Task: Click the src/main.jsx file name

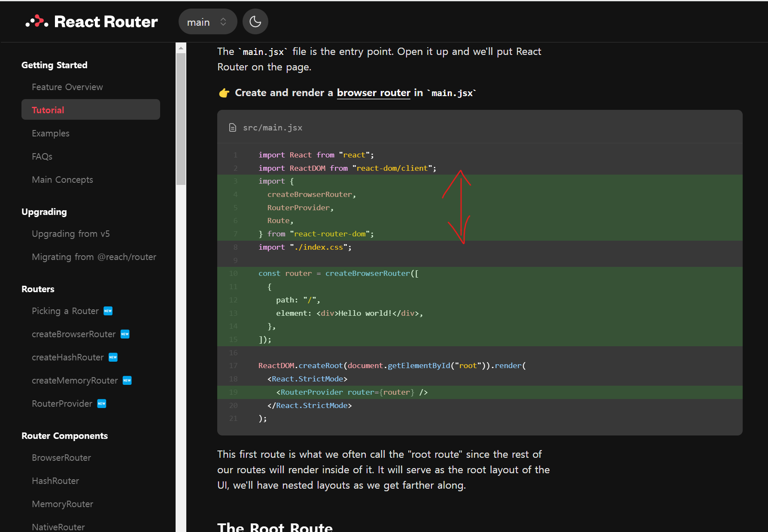Action: pyautogui.click(x=273, y=127)
